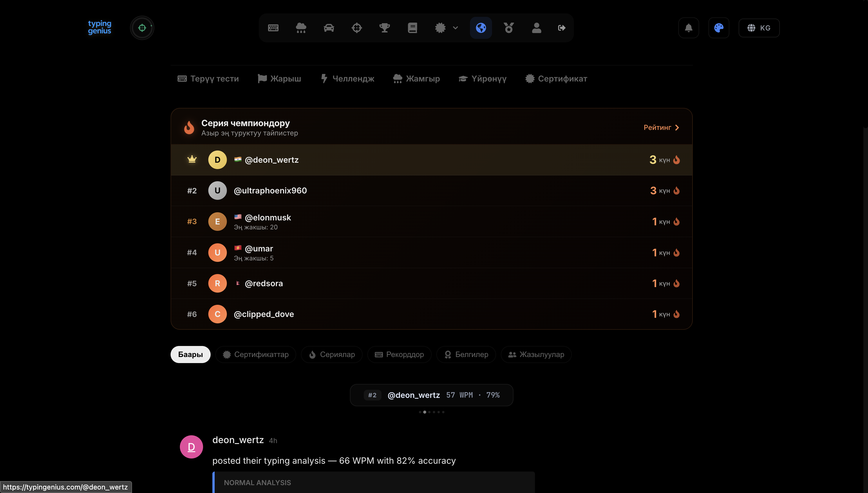The image size is (868, 493).
Task: Open the rain cloud game icon
Action: pos(301,28)
